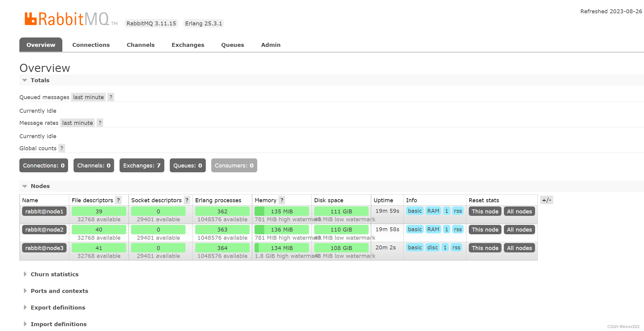Switch to the Overview tab
The height and width of the screenshot is (331, 644).
(x=41, y=45)
